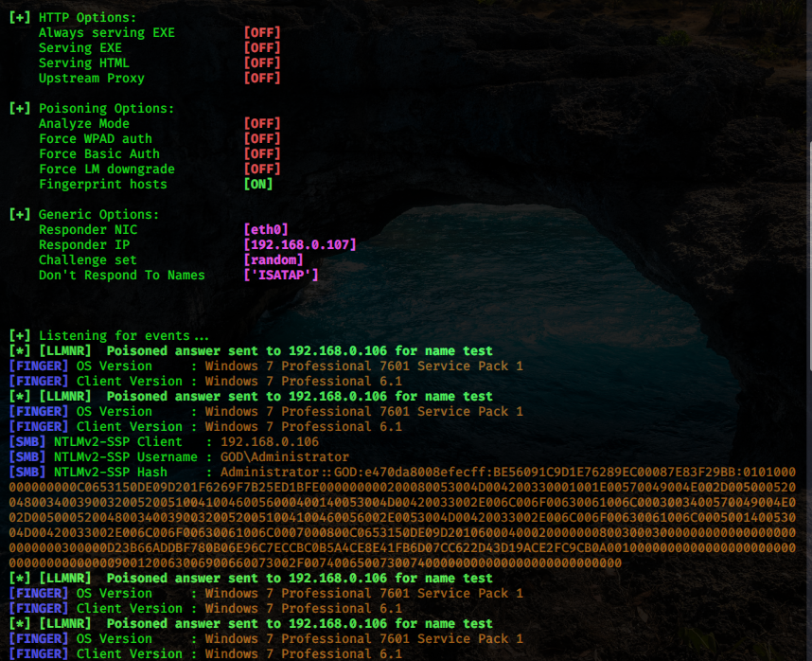Click the [OFF] value next to Force WPAD auth

tap(262, 139)
